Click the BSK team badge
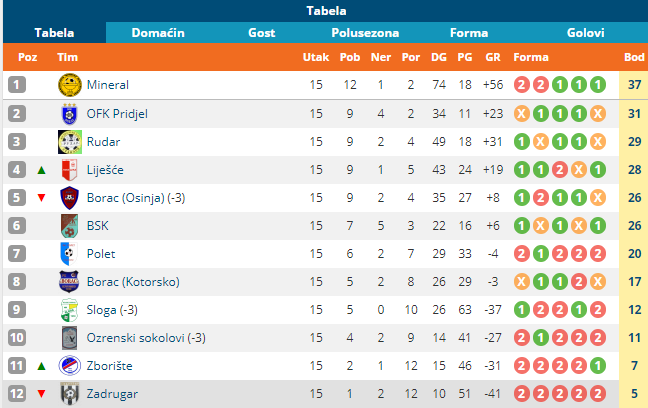Screen dimensions: 648x408 (69, 226)
